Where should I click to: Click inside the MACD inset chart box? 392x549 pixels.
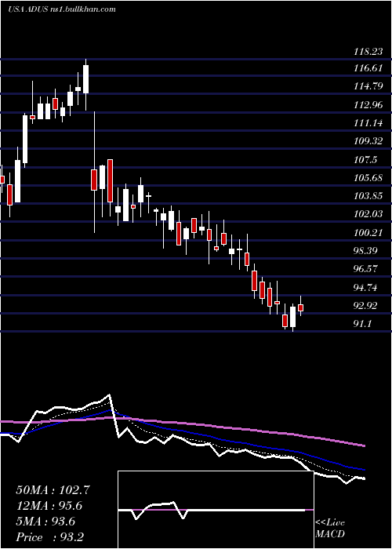(x=216, y=510)
